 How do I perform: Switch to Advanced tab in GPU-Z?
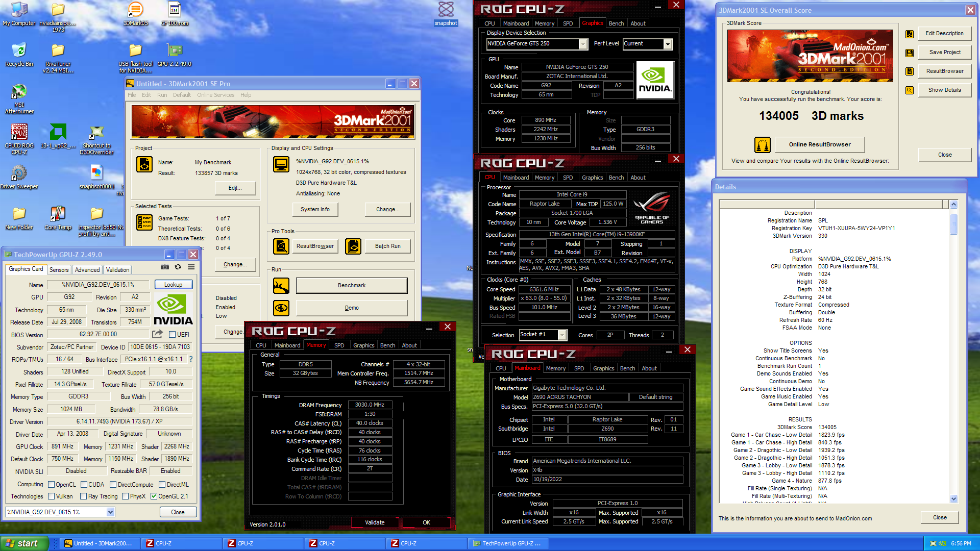[x=87, y=270]
